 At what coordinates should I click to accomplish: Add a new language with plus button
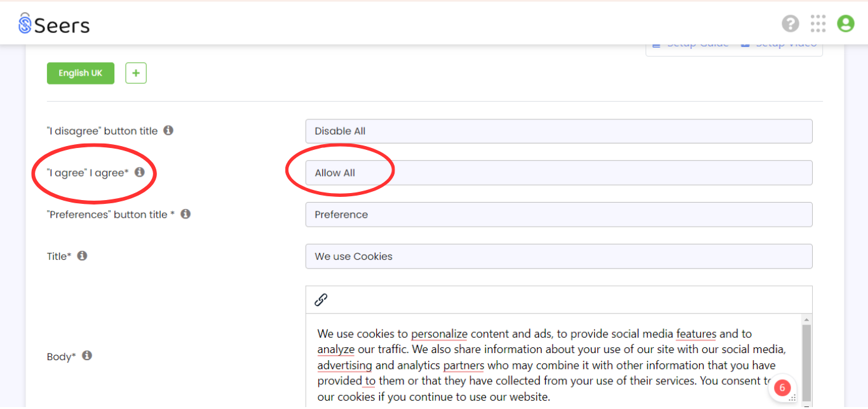pyautogui.click(x=136, y=73)
